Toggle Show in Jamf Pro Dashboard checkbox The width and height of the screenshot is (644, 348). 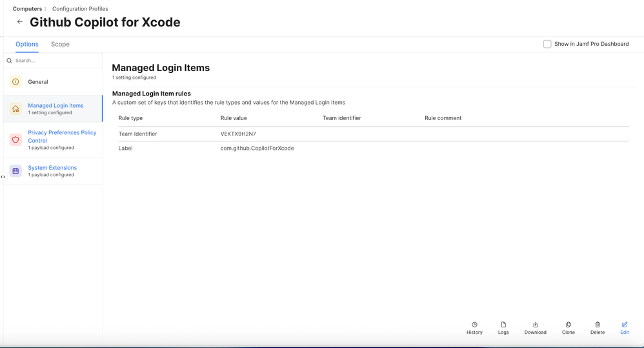pos(547,44)
